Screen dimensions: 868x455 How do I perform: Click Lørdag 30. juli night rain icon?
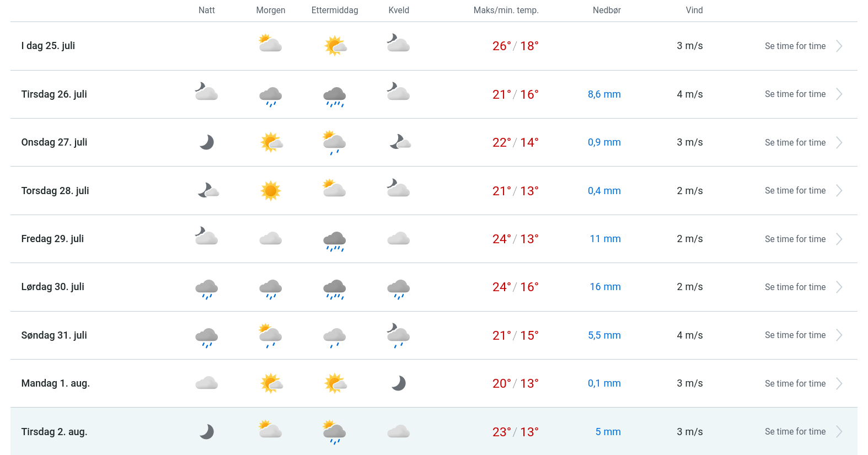pyautogui.click(x=207, y=288)
